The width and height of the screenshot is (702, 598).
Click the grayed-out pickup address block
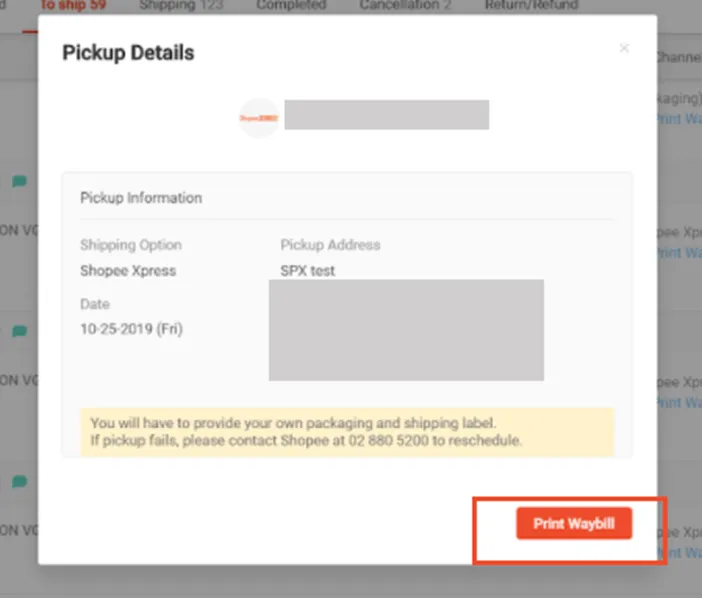[406, 330]
